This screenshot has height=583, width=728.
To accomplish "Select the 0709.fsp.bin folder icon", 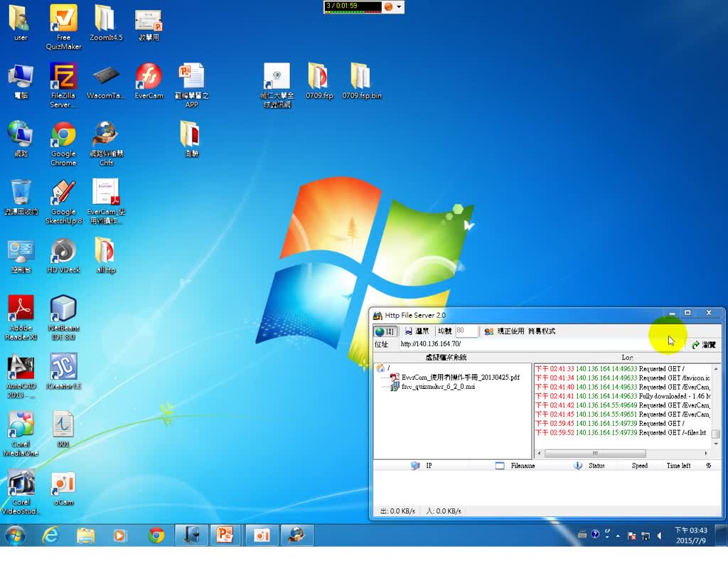I will click(x=362, y=82).
